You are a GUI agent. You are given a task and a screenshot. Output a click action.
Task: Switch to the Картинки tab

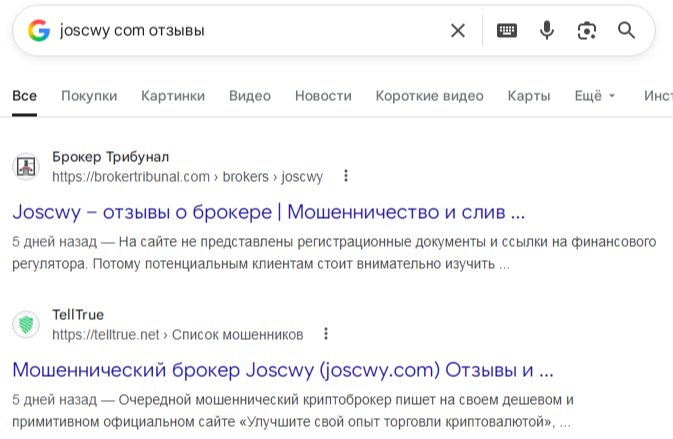173,96
